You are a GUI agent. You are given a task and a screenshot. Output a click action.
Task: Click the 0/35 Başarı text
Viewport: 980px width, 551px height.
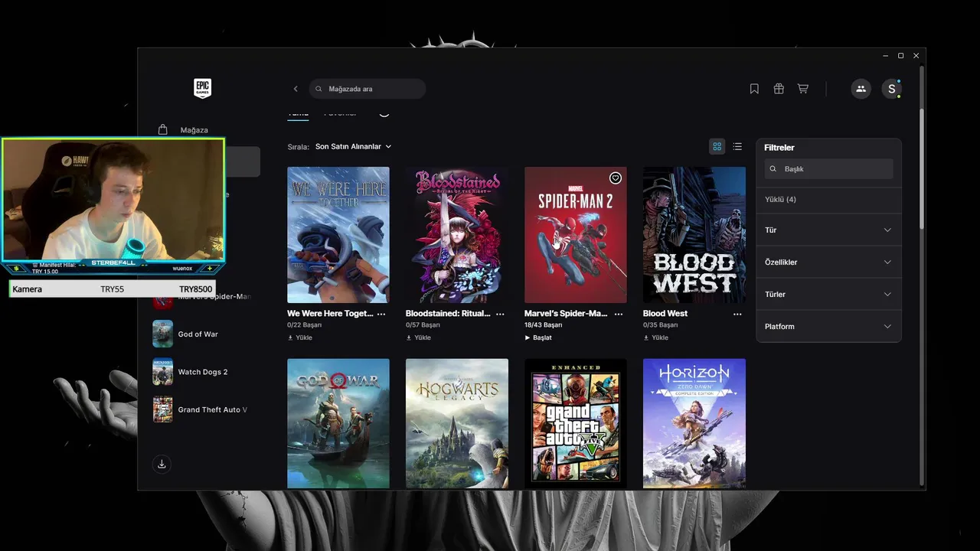click(661, 325)
